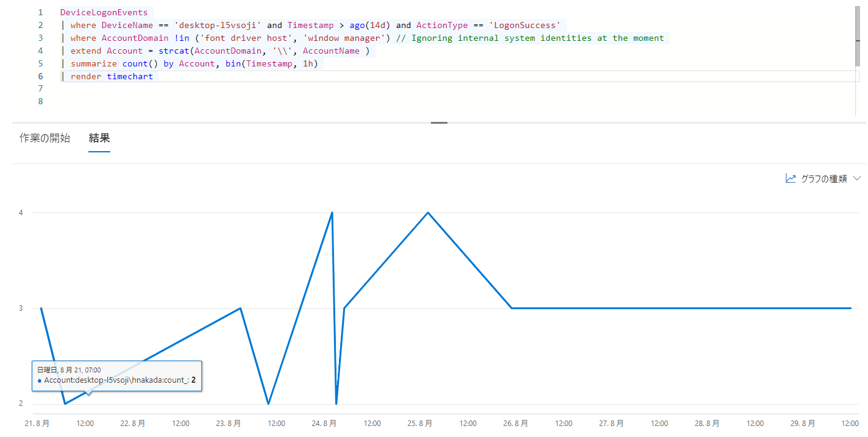Click the chart peak reaching value 4 near 25.8月

click(428, 213)
